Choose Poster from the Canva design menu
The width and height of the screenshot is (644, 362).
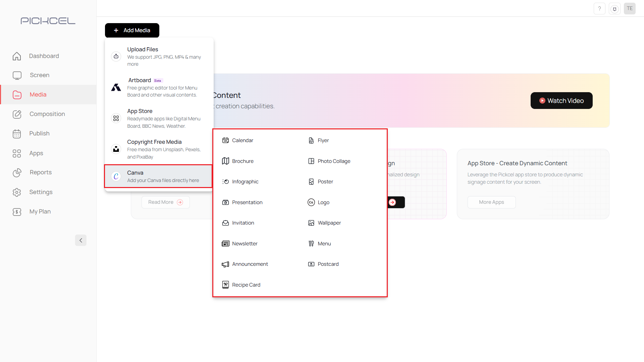point(325,181)
